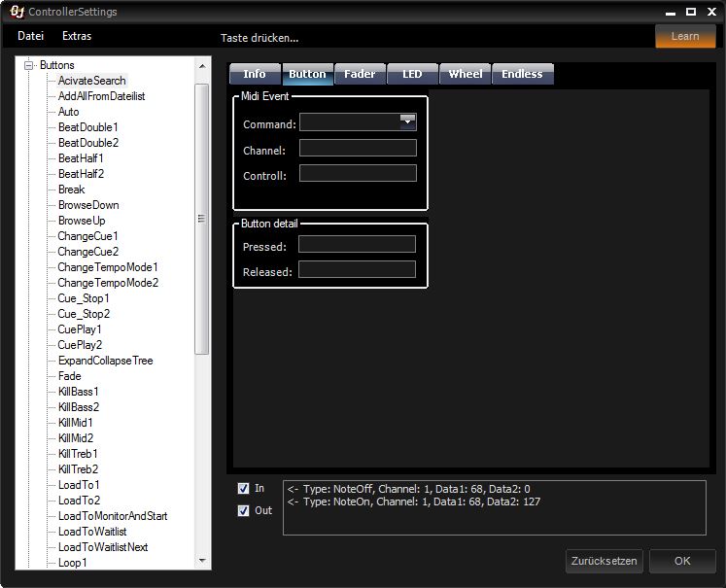
Task: Select the Fade tree item
Action: coord(69,376)
